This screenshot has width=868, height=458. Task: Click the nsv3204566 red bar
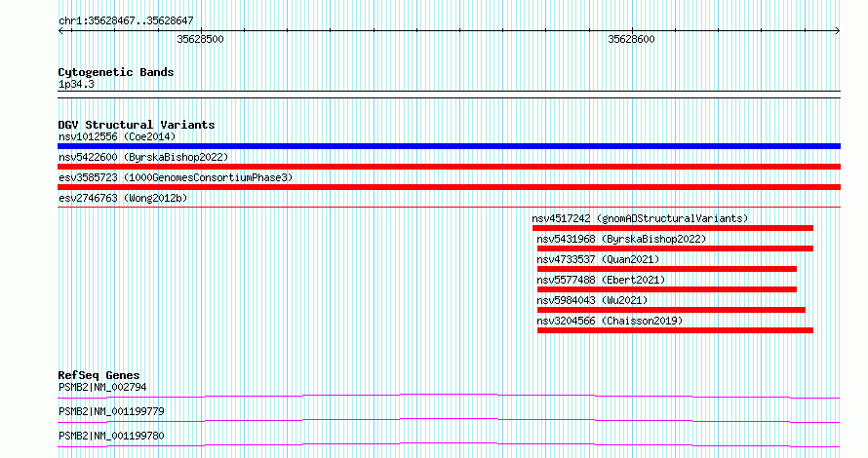tap(675, 330)
